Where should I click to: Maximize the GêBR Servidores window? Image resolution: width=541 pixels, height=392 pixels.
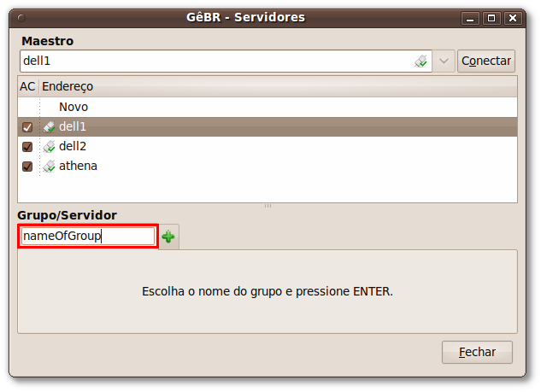click(491, 18)
